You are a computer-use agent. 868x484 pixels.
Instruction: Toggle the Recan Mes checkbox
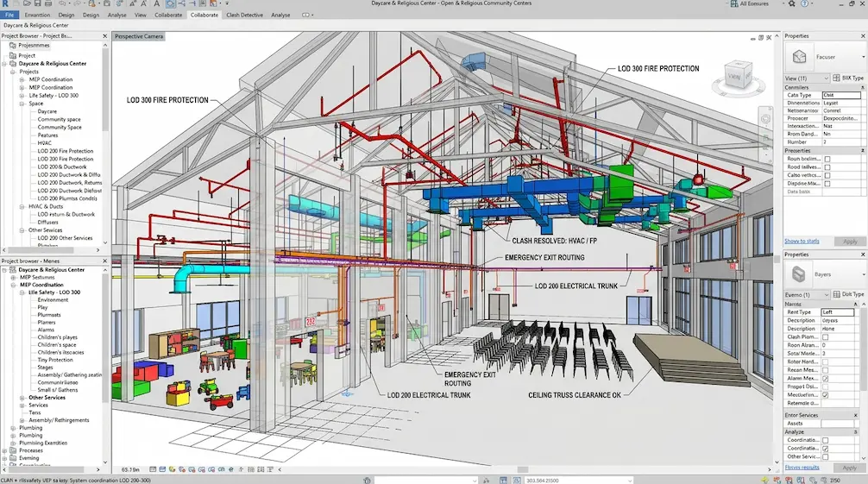(826, 370)
